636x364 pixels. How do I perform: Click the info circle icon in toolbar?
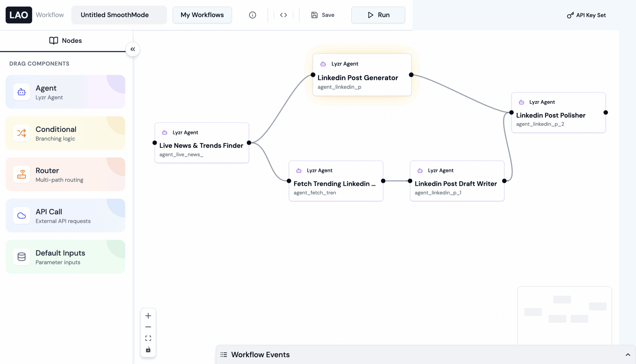point(252,15)
